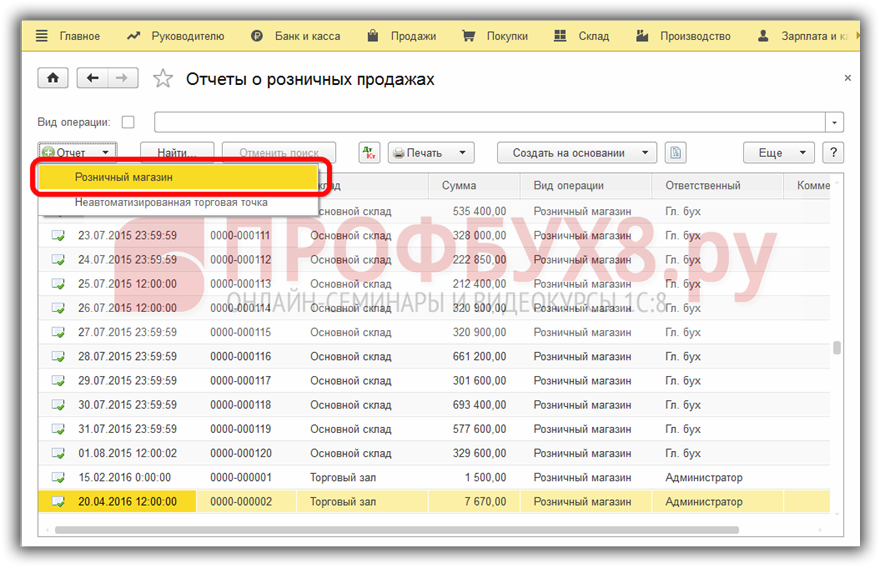Sort by Комментарий column header
Screen dimensions: 880x567
(x=807, y=185)
